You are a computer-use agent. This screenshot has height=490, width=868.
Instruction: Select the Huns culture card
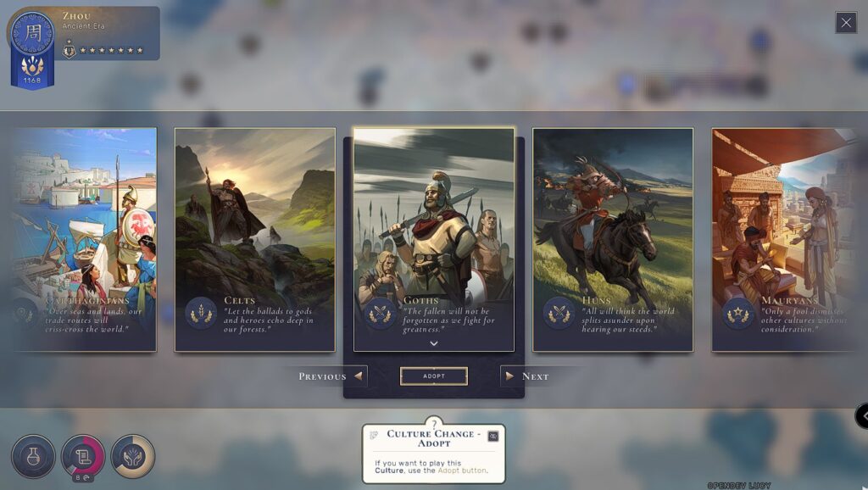(613, 240)
